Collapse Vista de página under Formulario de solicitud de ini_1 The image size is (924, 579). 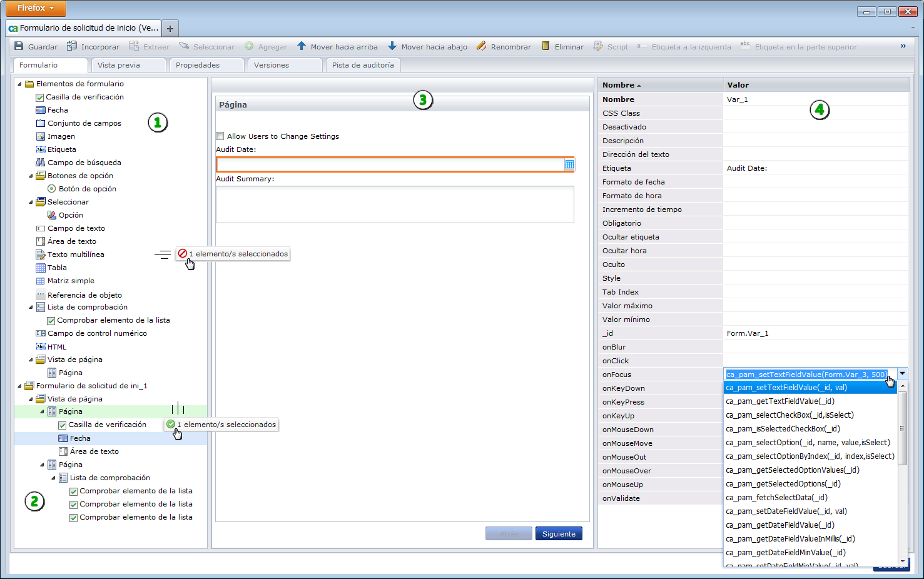(x=31, y=399)
